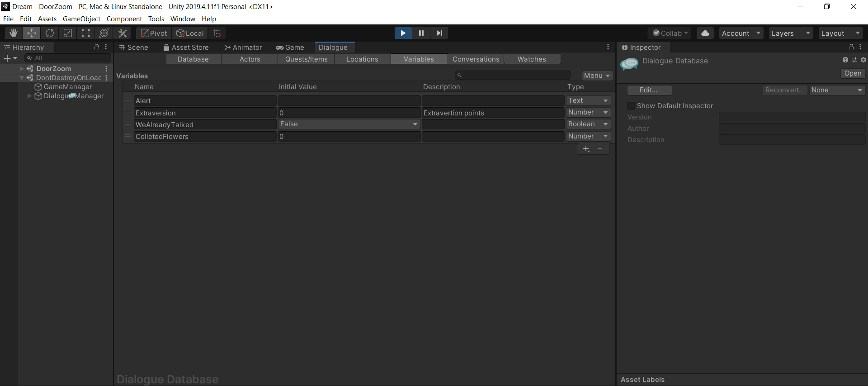Screen dimensions: 868x386
Task: Switch to the Game tab
Action: 290,47
